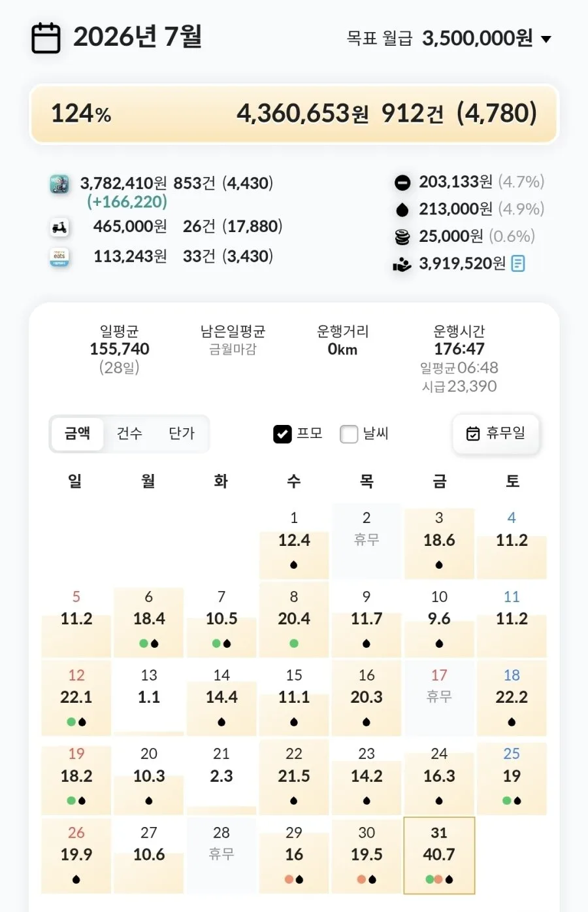
Task: Switch to the 단가 tab
Action: (182, 433)
